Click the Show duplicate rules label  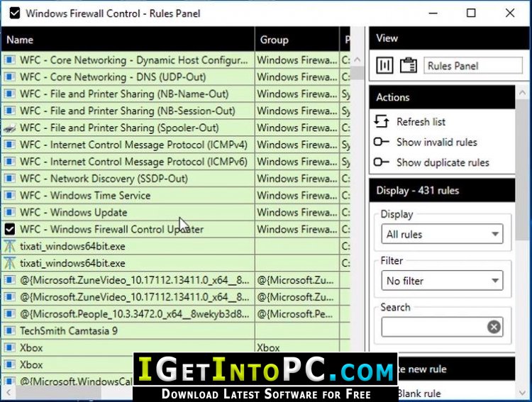(x=443, y=162)
